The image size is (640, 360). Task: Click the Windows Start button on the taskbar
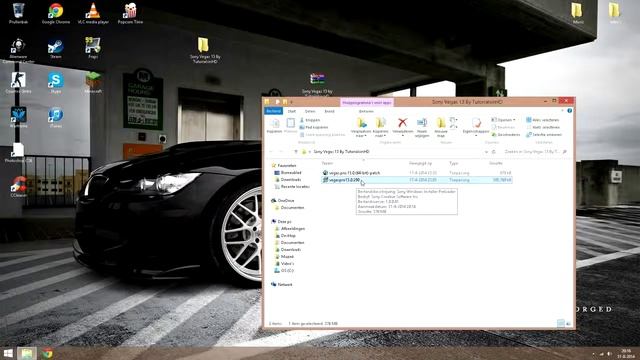click(x=8, y=353)
